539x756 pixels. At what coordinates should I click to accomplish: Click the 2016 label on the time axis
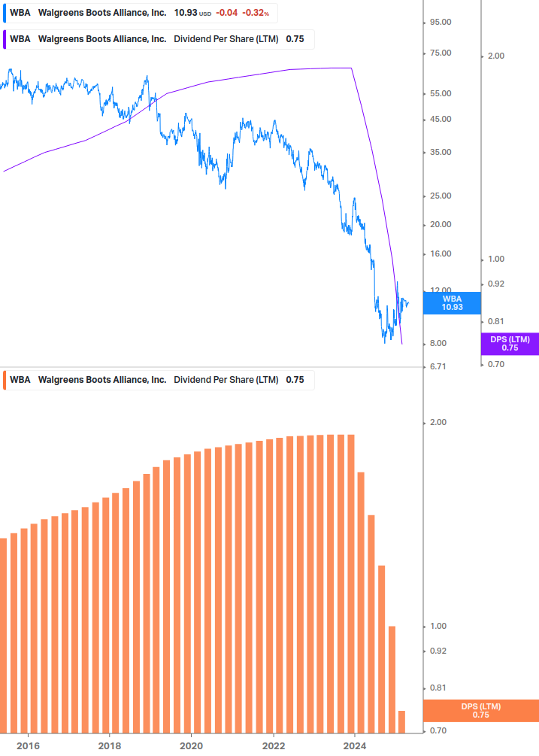(28, 746)
